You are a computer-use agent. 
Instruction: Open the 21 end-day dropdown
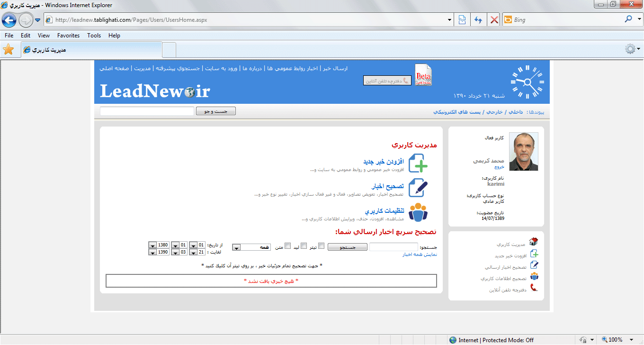tap(193, 252)
